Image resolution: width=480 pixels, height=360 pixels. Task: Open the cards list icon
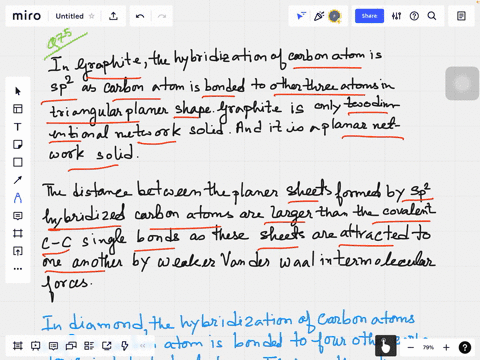tap(89, 346)
